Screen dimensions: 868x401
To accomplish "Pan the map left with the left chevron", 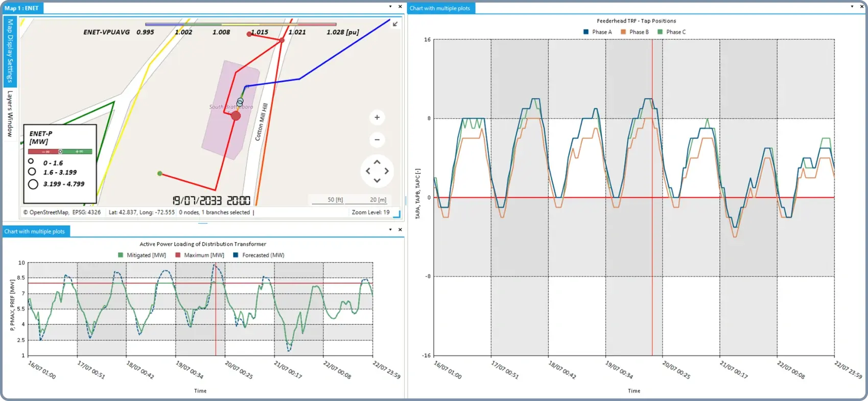I will (x=368, y=171).
